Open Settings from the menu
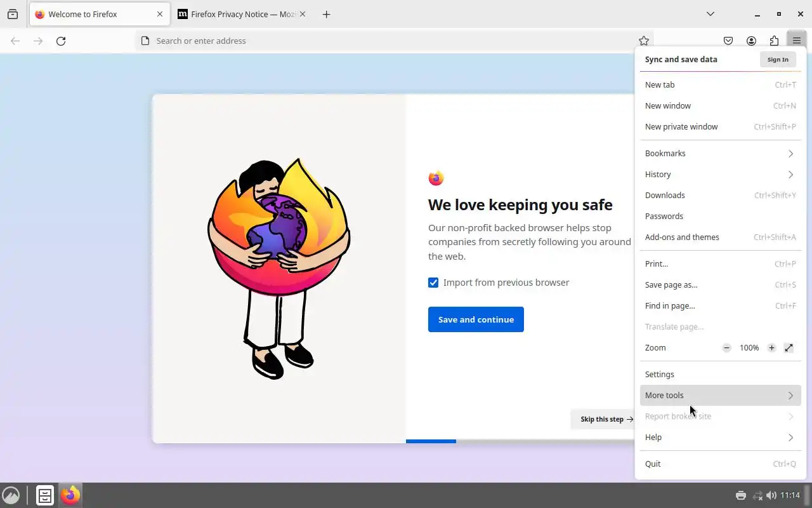This screenshot has height=508, width=812. (721, 374)
